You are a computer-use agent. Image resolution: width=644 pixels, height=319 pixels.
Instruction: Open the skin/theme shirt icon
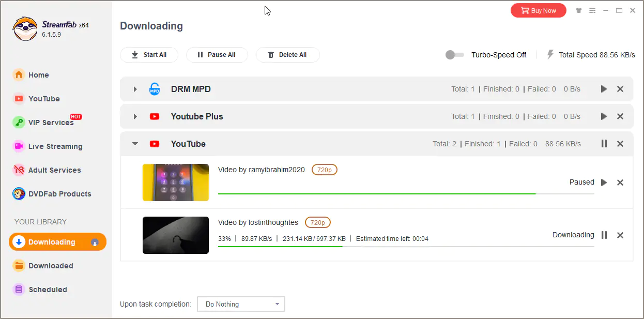[x=578, y=10]
